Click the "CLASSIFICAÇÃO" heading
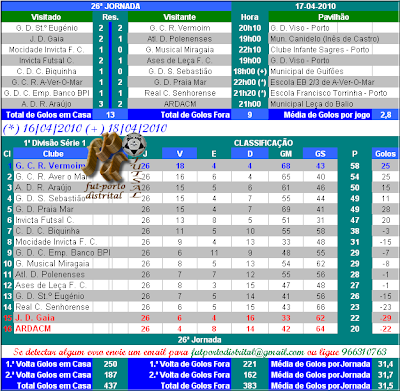 tap(263, 143)
